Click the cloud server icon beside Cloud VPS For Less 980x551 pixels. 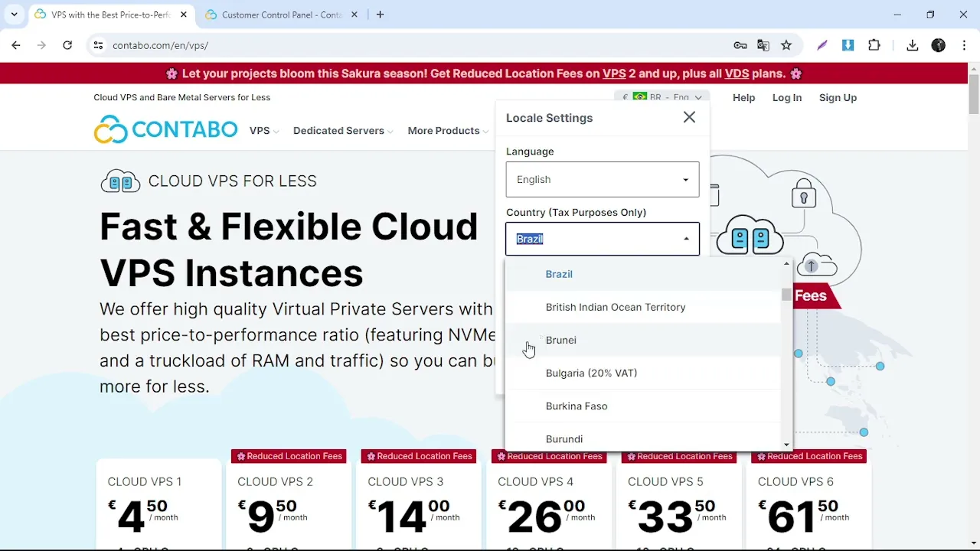(x=120, y=181)
